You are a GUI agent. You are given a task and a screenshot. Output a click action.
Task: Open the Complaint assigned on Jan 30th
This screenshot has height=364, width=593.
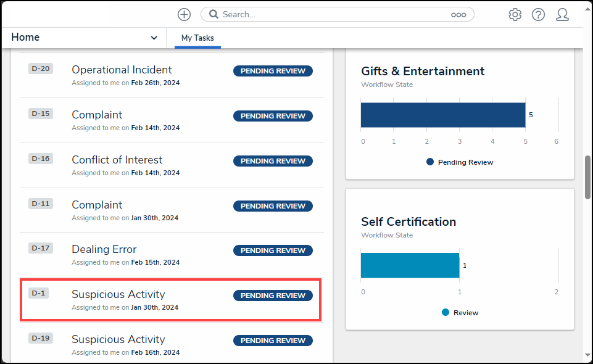coord(97,204)
